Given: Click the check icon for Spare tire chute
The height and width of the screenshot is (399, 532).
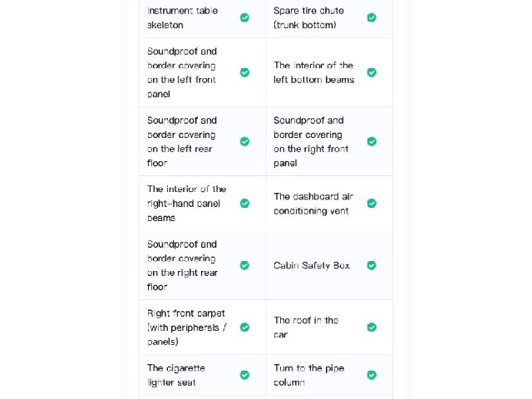Looking at the screenshot, I should pos(372,17).
